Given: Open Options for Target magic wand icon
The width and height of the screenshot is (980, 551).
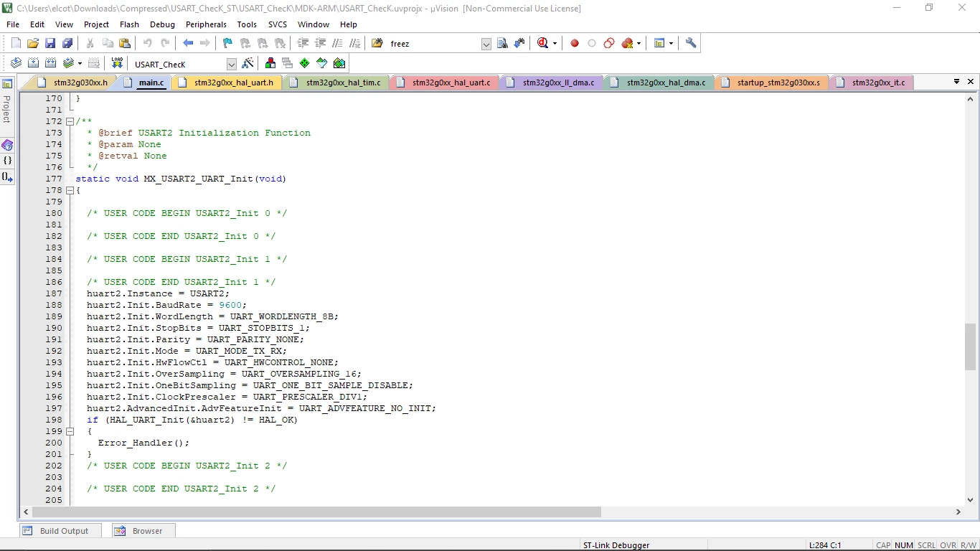Looking at the screenshot, I should pos(248,63).
